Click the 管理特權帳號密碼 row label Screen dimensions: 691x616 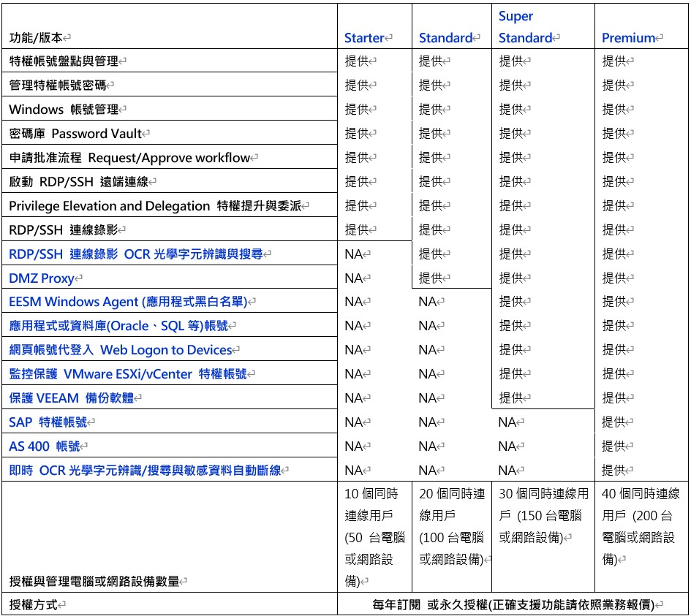pyautogui.click(x=58, y=85)
